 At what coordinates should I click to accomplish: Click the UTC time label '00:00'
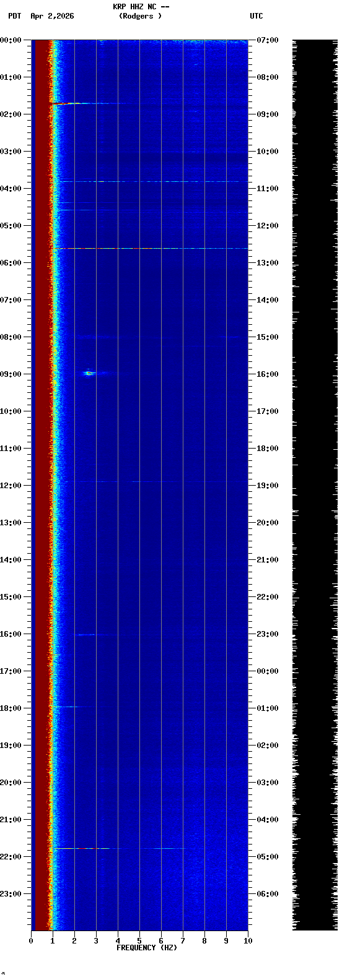(x=267, y=671)
